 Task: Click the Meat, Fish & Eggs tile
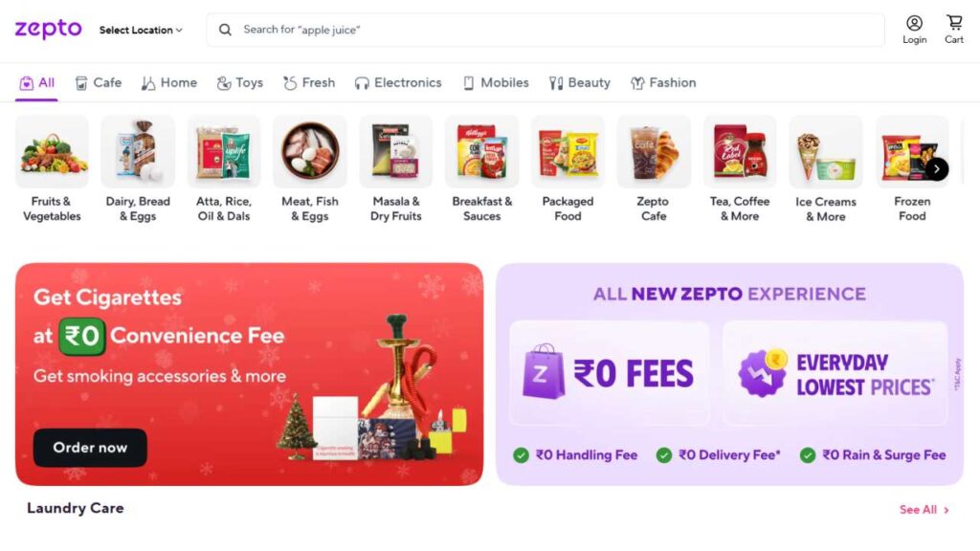(x=310, y=169)
